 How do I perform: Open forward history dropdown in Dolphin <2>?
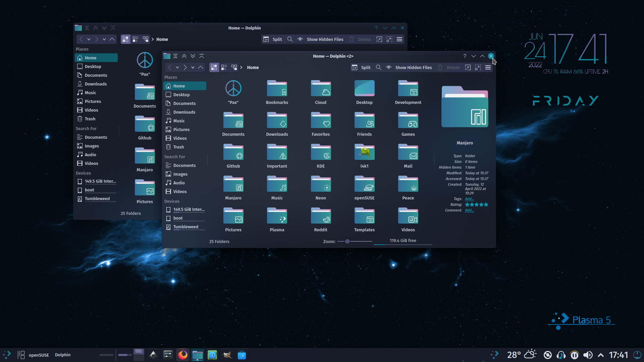(193, 67)
